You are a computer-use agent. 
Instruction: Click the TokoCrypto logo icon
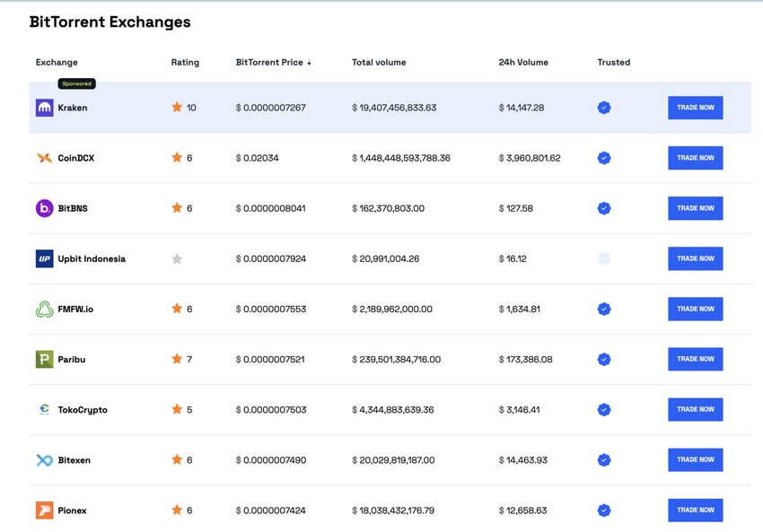(x=44, y=410)
